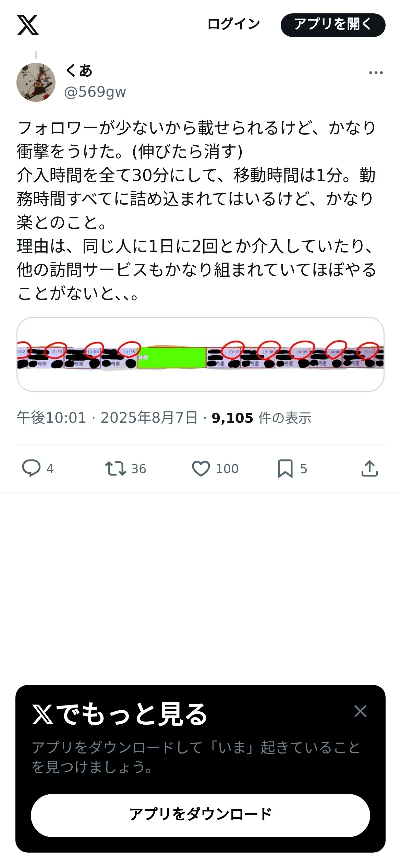Open the @569gw handle link
Screen dimensions: 401x868
pos(95,92)
